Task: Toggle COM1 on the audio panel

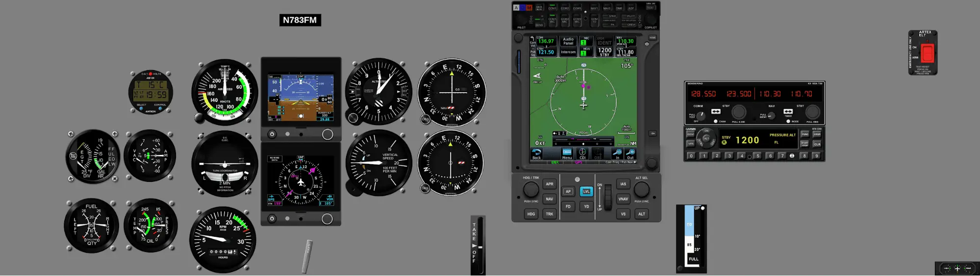Action: coord(553,8)
